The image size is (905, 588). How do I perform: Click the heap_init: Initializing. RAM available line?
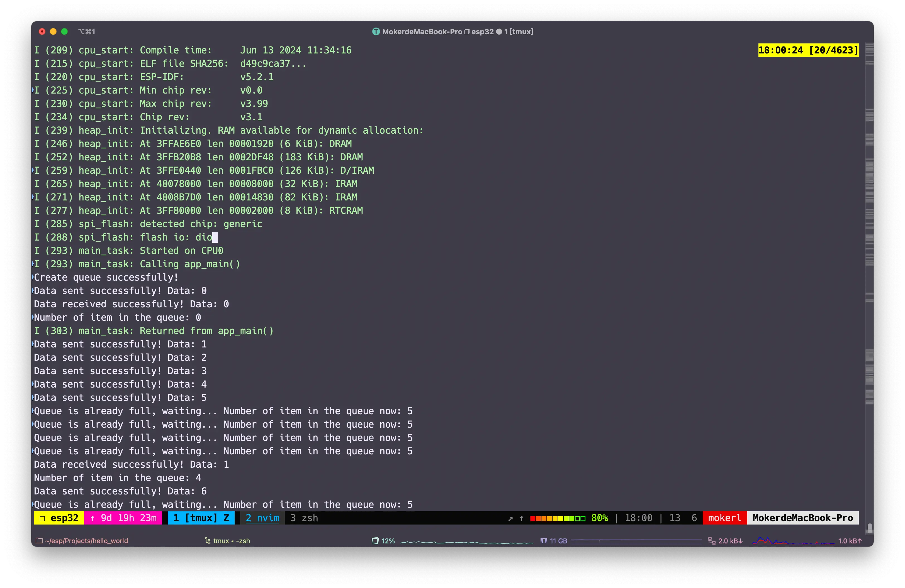tap(228, 130)
